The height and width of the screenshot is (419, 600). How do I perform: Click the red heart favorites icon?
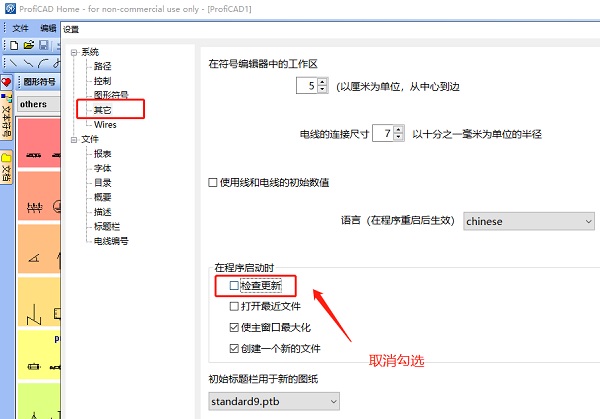coord(7,82)
